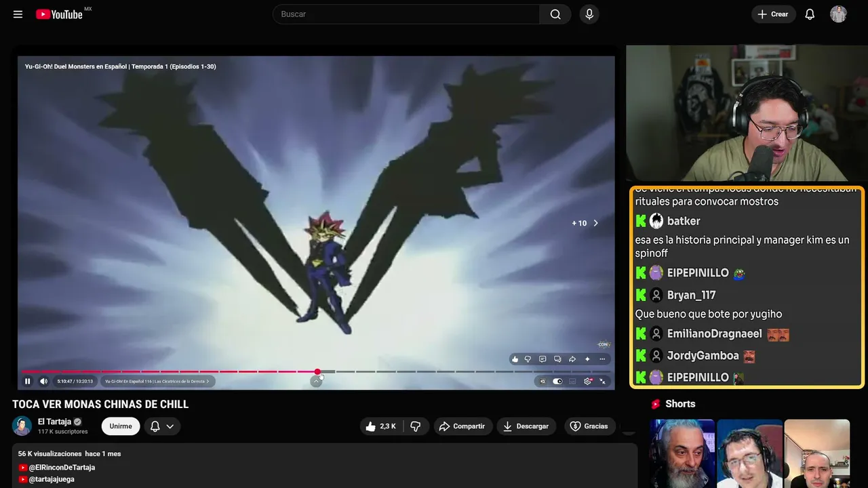The width and height of the screenshot is (868, 488).
Task: Start voice search with microphone icon
Action: point(589,14)
